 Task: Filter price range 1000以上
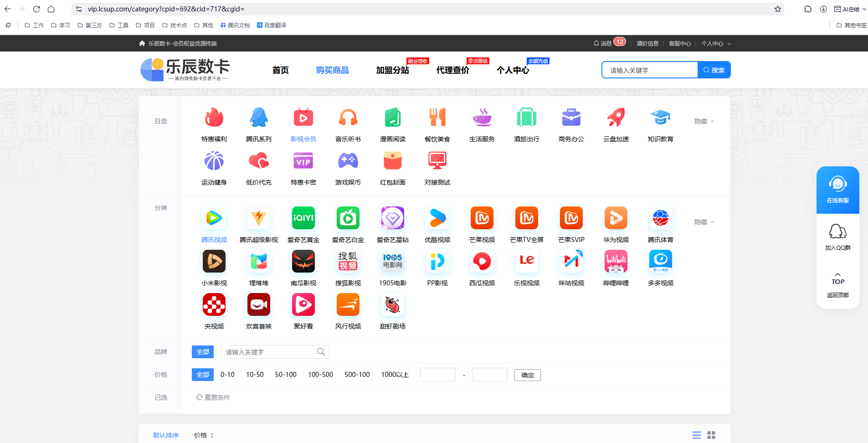(x=395, y=375)
